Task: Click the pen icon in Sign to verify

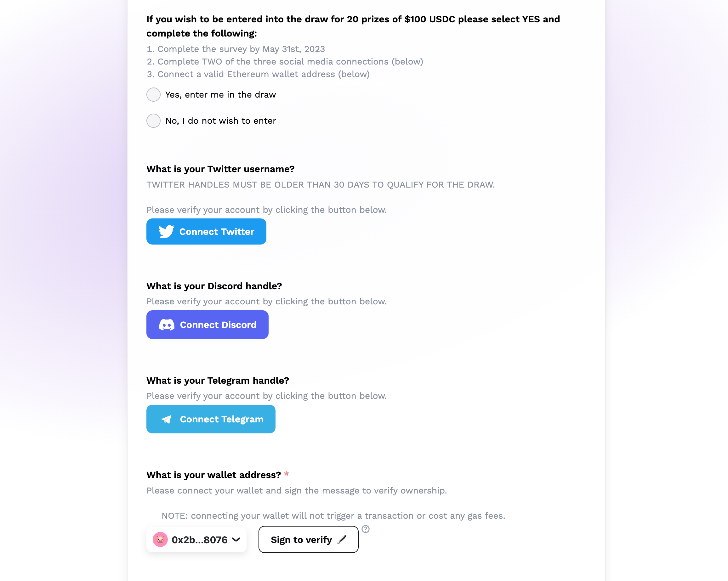Action: coord(342,539)
